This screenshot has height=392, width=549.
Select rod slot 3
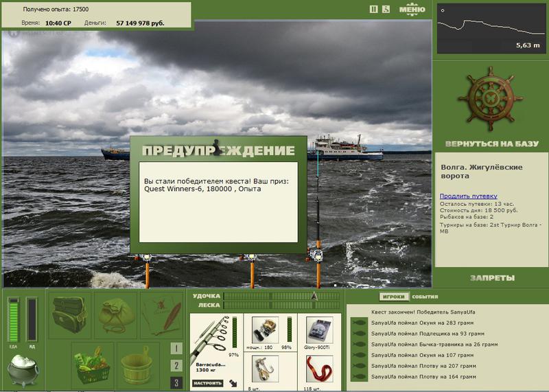[x=176, y=383]
